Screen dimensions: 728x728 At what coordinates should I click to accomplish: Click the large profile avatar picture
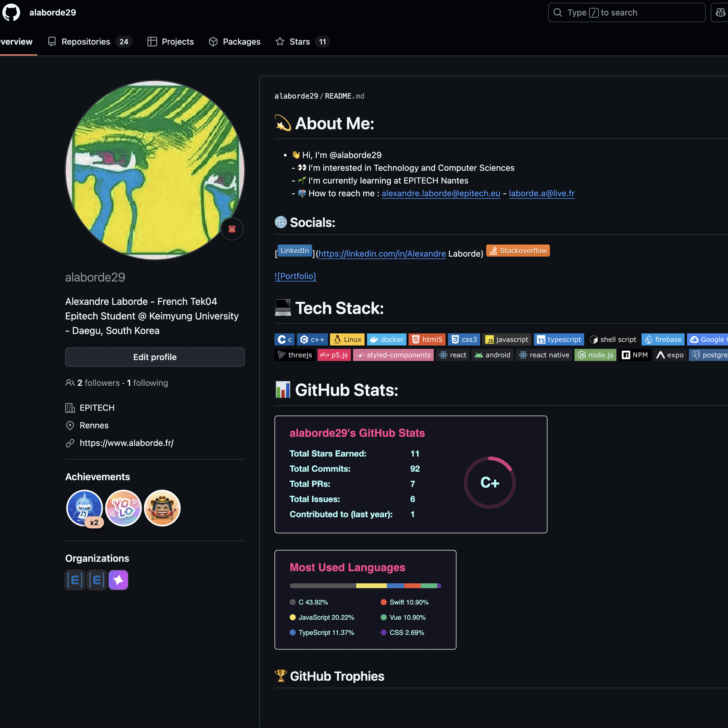154,170
